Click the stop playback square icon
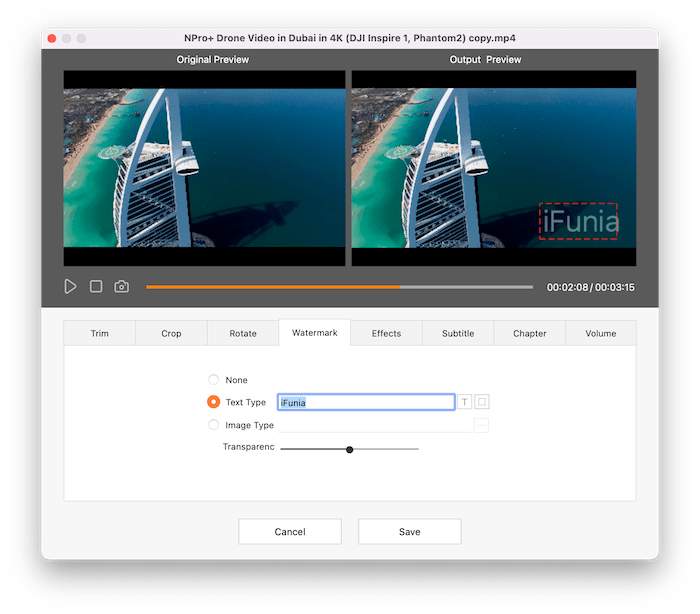The width and height of the screenshot is (700, 614). (x=96, y=287)
